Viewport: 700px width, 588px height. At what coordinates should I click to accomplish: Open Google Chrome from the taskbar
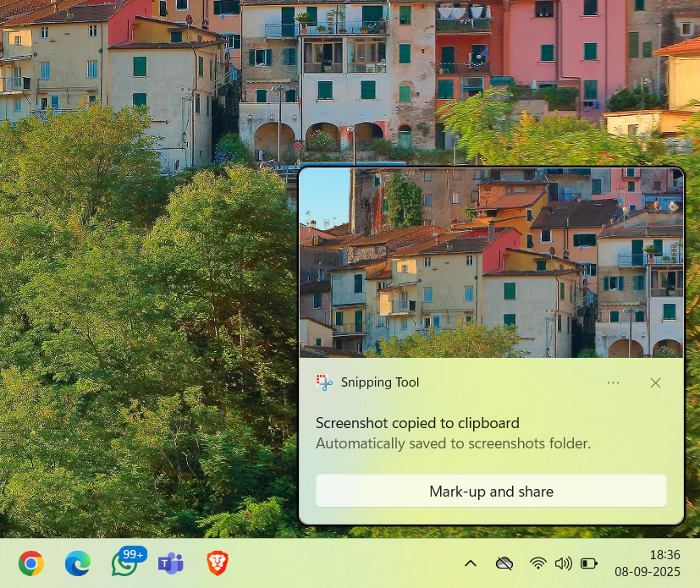pyautogui.click(x=31, y=563)
